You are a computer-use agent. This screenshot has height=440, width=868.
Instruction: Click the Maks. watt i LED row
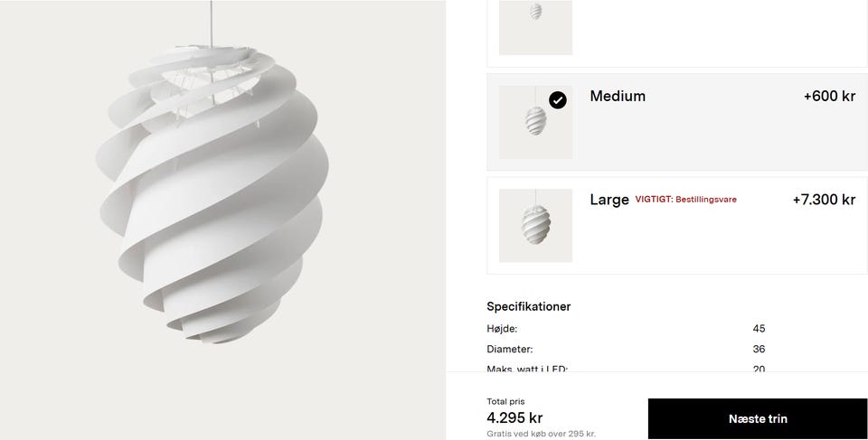(626, 368)
